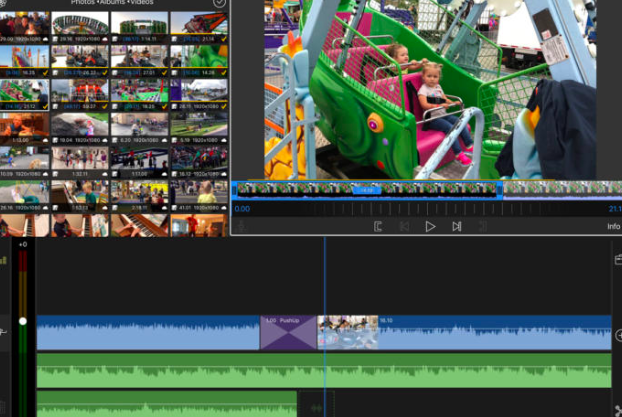Select the indoor clip lasting 1:13.00
This screenshot has width=622, height=417.
pyautogui.click(x=25, y=128)
